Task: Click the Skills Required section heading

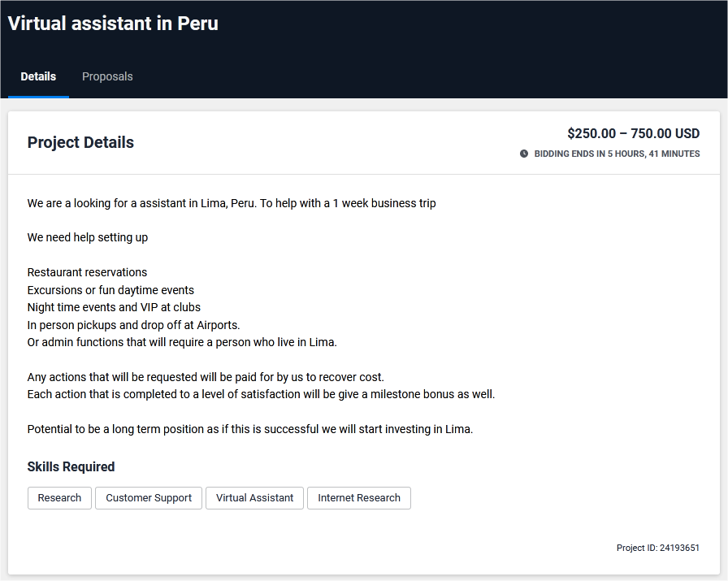Action: [71, 466]
